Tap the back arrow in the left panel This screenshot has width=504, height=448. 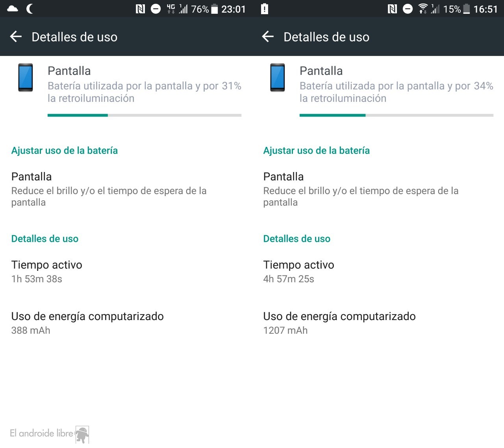(x=16, y=37)
